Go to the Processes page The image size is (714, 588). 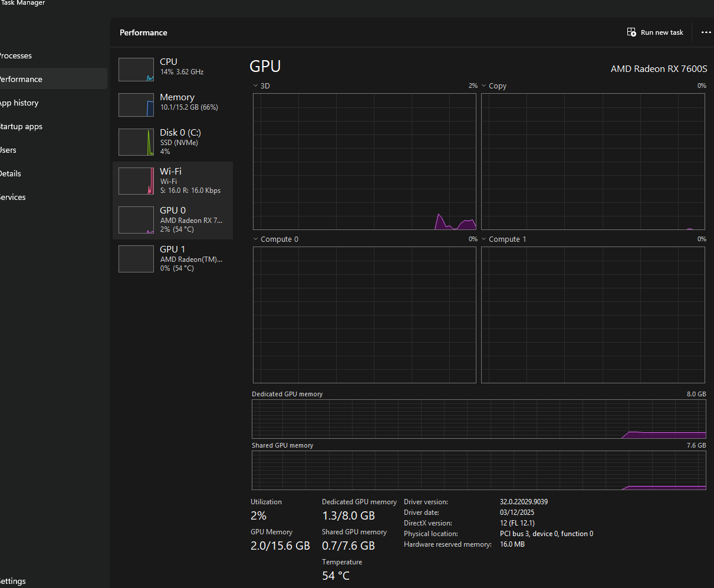point(16,56)
